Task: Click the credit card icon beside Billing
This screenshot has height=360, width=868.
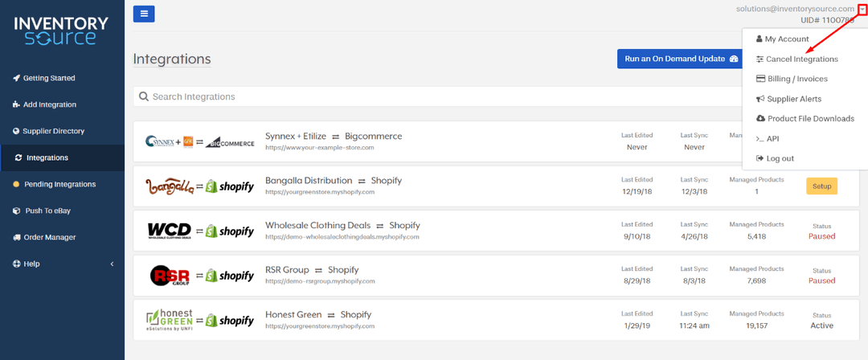Action: [760, 79]
